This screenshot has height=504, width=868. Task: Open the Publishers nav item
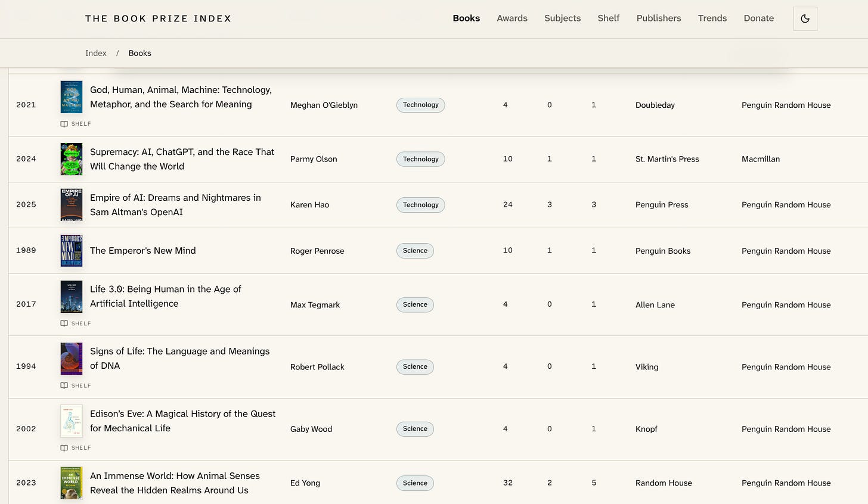[x=659, y=18]
